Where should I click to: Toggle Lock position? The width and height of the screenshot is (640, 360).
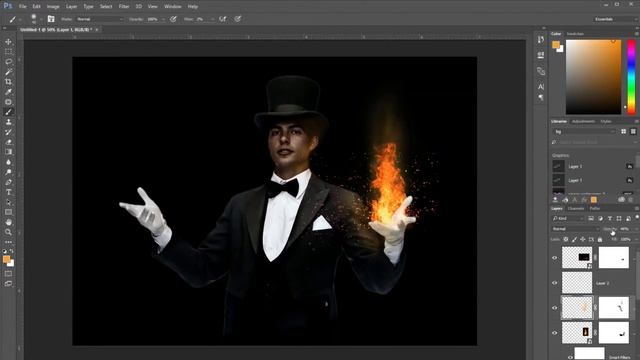click(583, 239)
